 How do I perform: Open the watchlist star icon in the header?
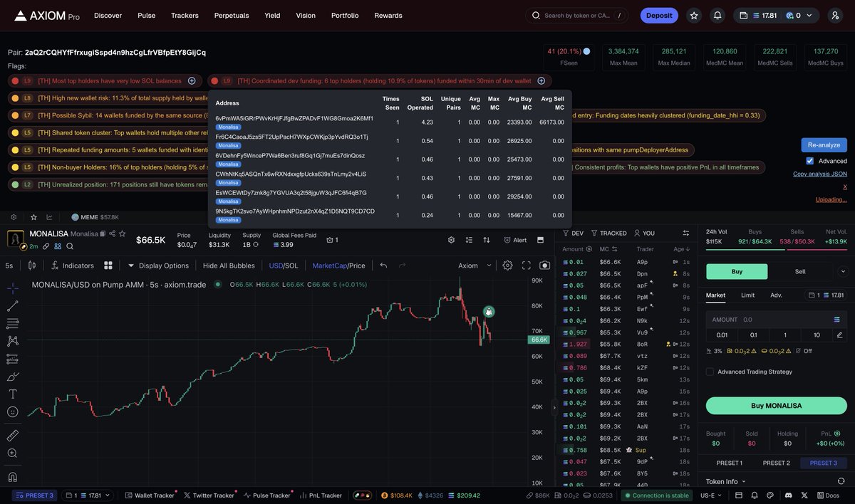[694, 15]
